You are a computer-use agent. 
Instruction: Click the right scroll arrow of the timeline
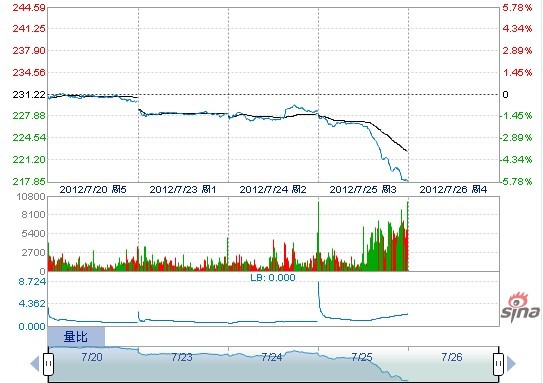tap(511, 364)
